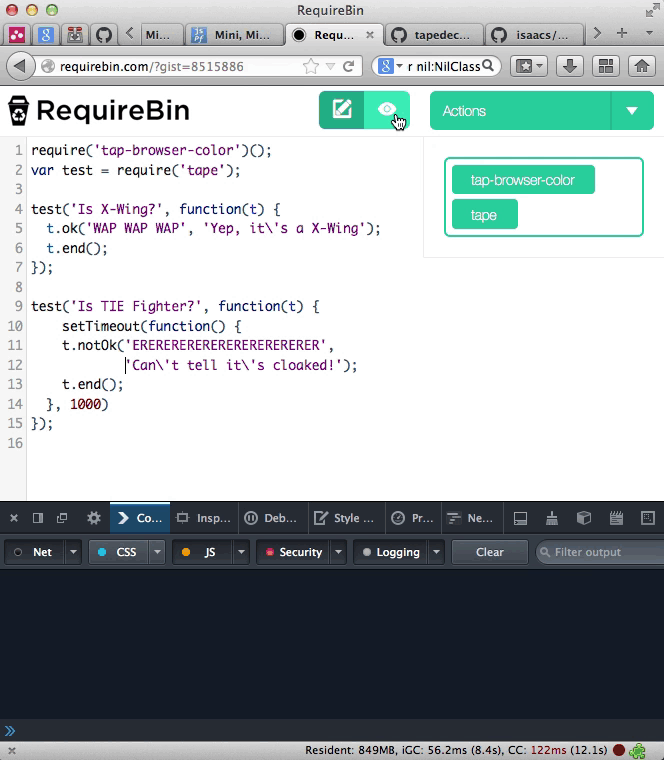Open the tab groups grid button

606,66
